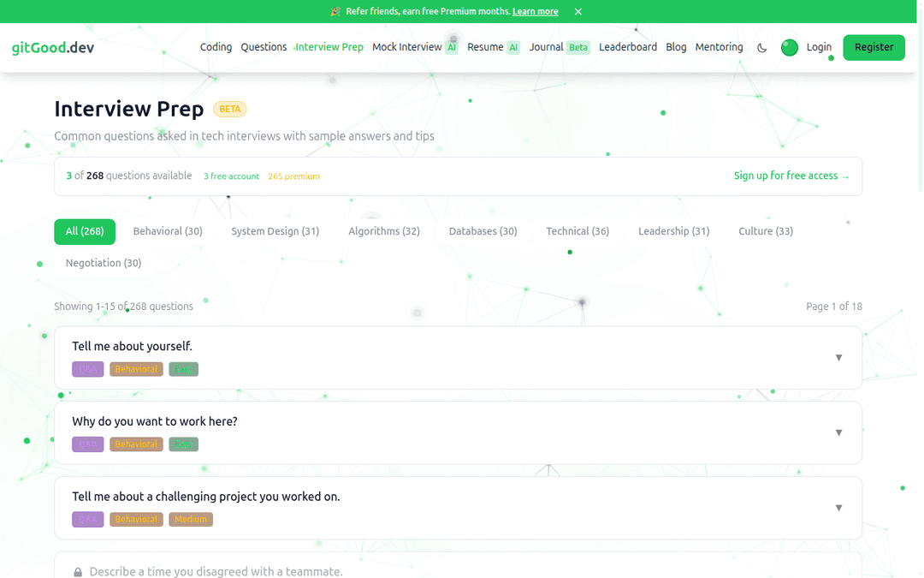Select the System Design (31) filter
This screenshot has width=924, height=578.
click(275, 231)
